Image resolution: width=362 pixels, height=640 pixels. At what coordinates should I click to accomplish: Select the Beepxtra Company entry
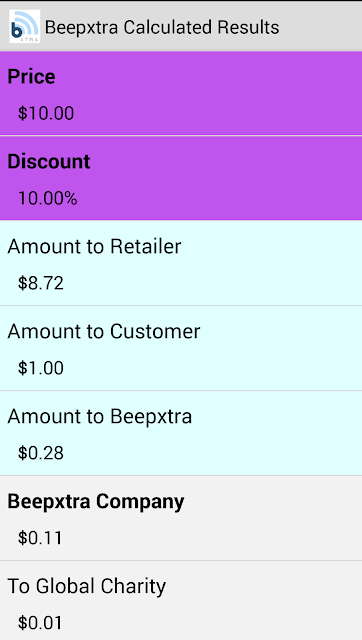[181, 518]
